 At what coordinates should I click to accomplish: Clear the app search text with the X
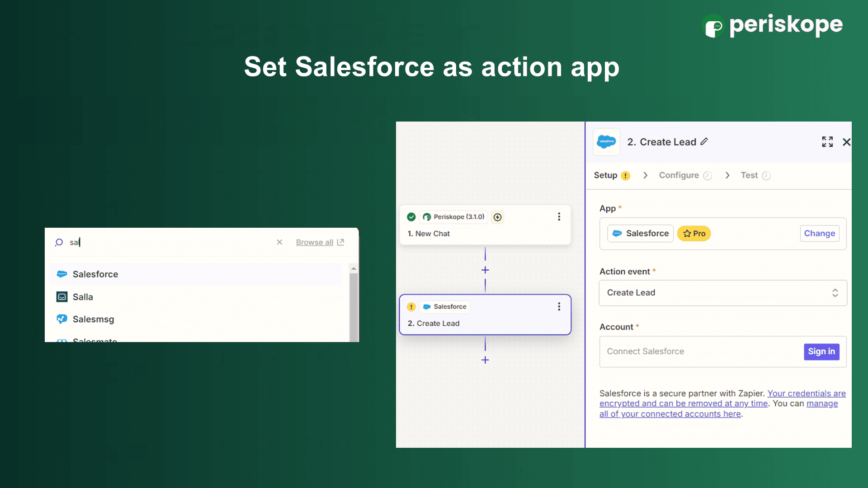[279, 242]
